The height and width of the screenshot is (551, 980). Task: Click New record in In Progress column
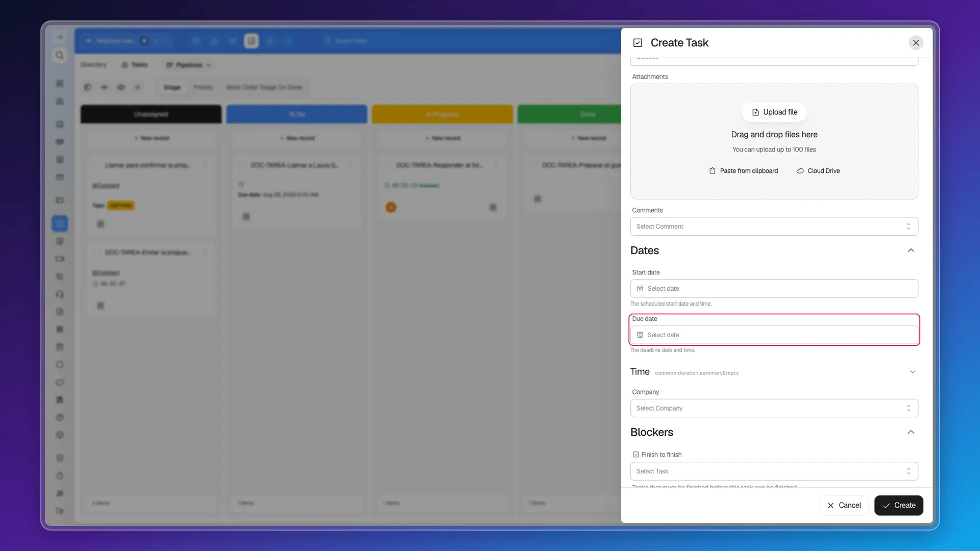coord(443,138)
